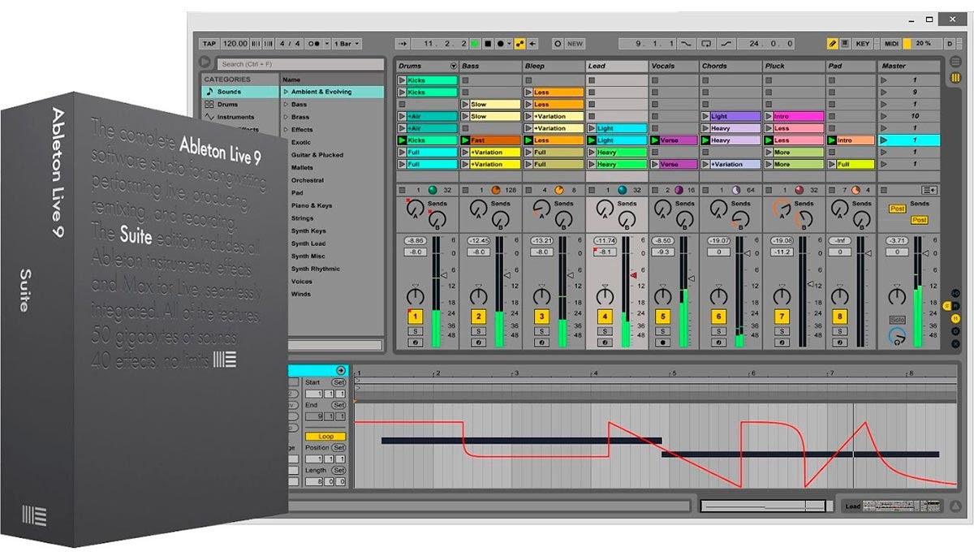Expand the Guitar & Plucked folder
Image resolution: width=974 pixels, height=560 pixels.
pos(317,155)
